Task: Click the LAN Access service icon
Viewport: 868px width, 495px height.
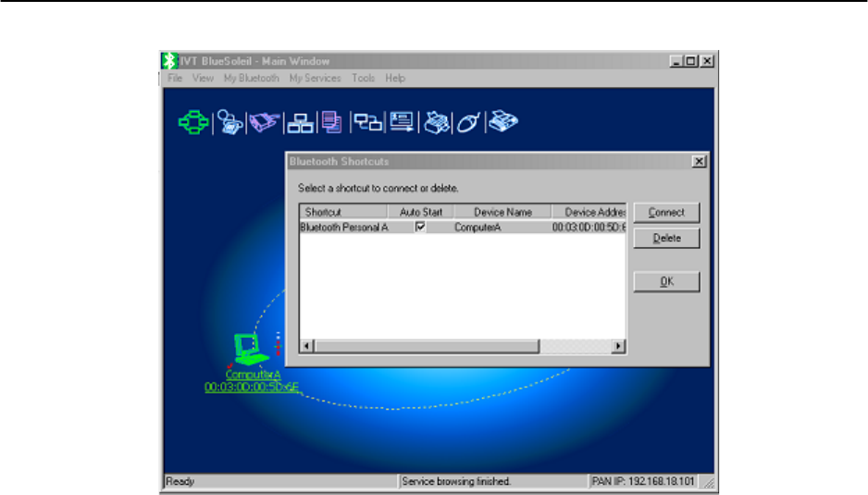Action: (300, 123)
